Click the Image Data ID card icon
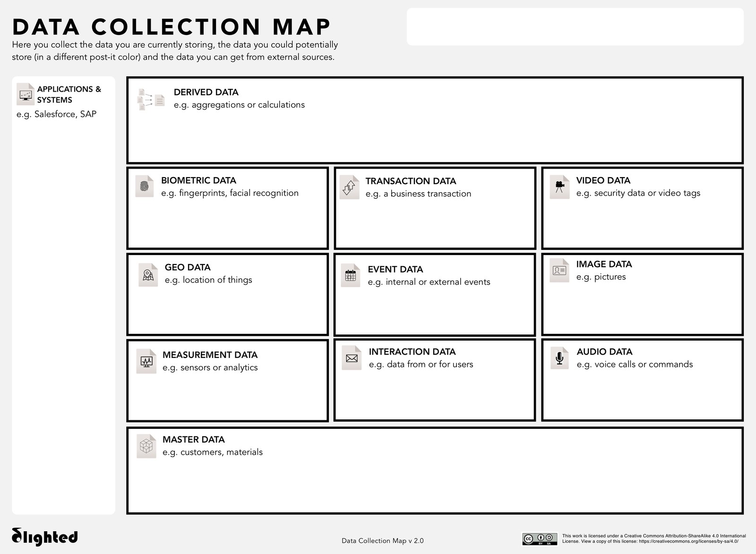 [559, 271]
